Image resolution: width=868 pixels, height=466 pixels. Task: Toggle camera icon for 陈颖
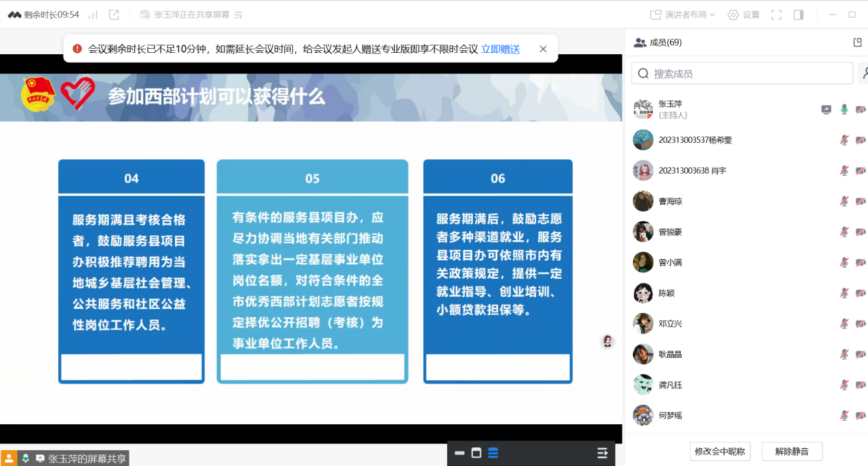pos(860,293)
